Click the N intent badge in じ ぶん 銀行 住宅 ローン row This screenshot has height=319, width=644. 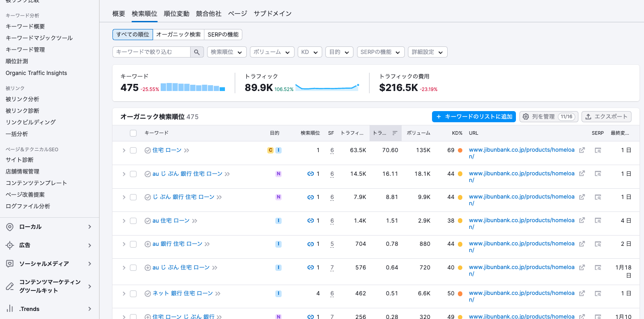point(278,197)
